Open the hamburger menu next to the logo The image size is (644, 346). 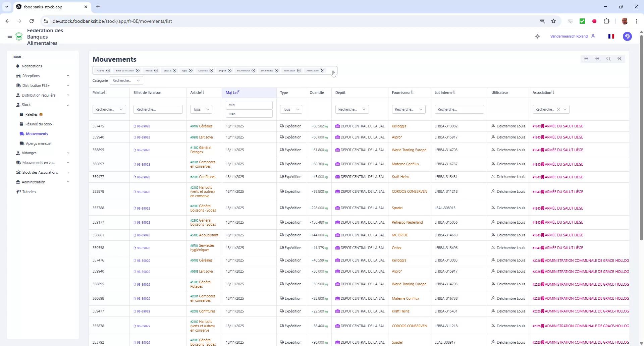point(10,37)
